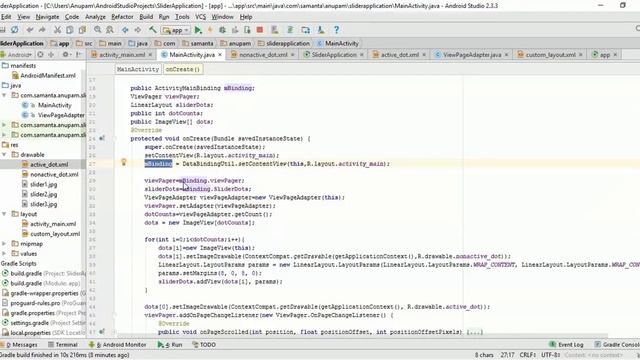The width and height of the screenshot is (640, 360).
Task: Collapse the layout folder
Action: click(x=4, y=214)
